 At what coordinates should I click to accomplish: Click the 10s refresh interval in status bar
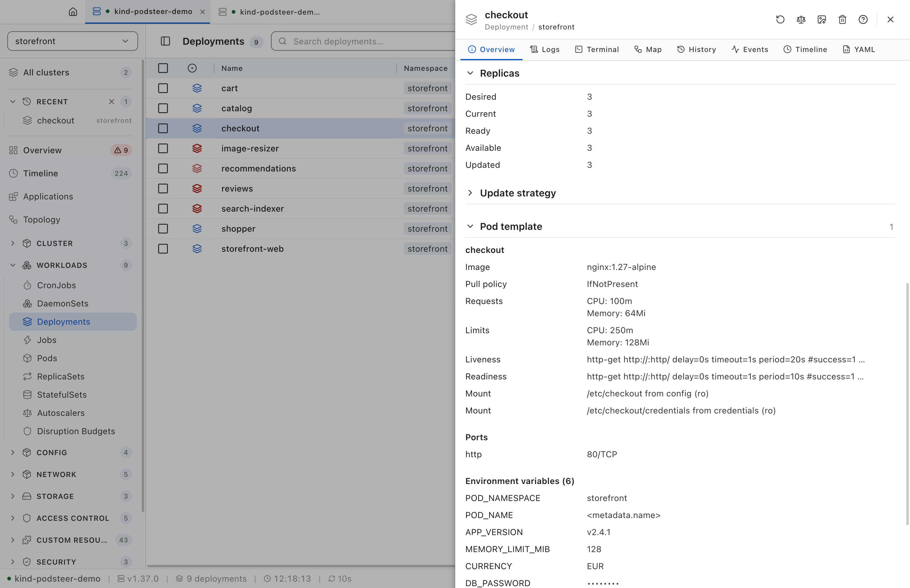click(x=340, y=579)
